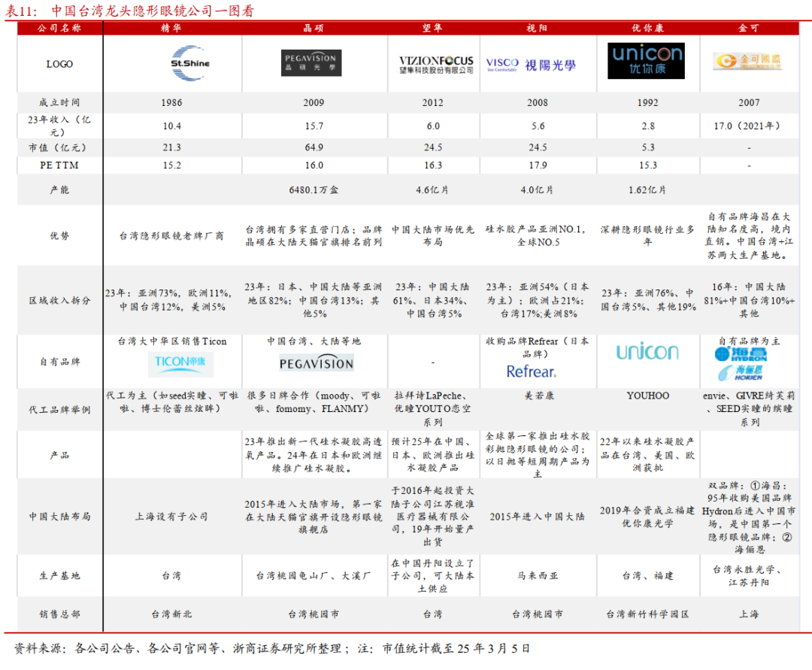812x670 pixels.
Task: Click the 望隼 column header
Action: click(x=432, y=28)
